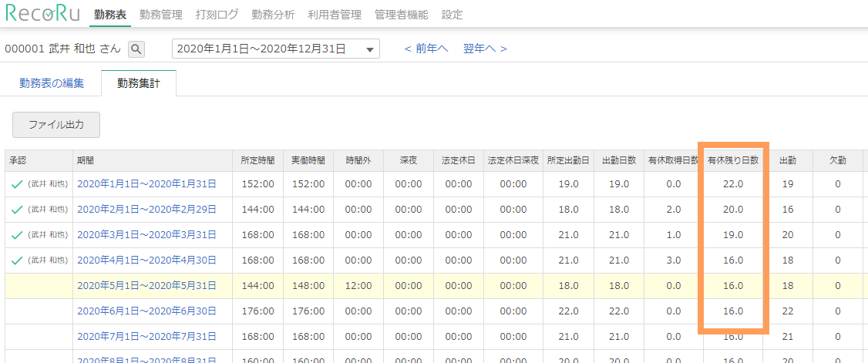Open the 2020年1月1日～2020年1月31日 period link
The image size is (868, 363).
[146, 184]
